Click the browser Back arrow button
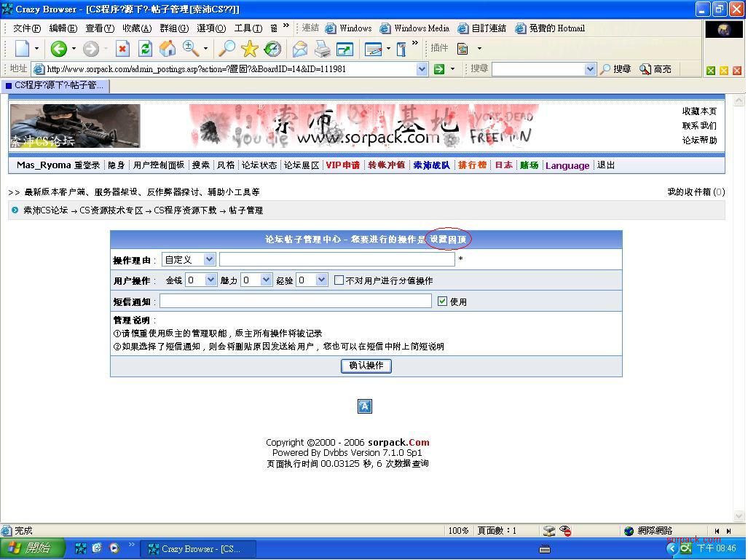 pyautogui.click(x=58, y=49)
